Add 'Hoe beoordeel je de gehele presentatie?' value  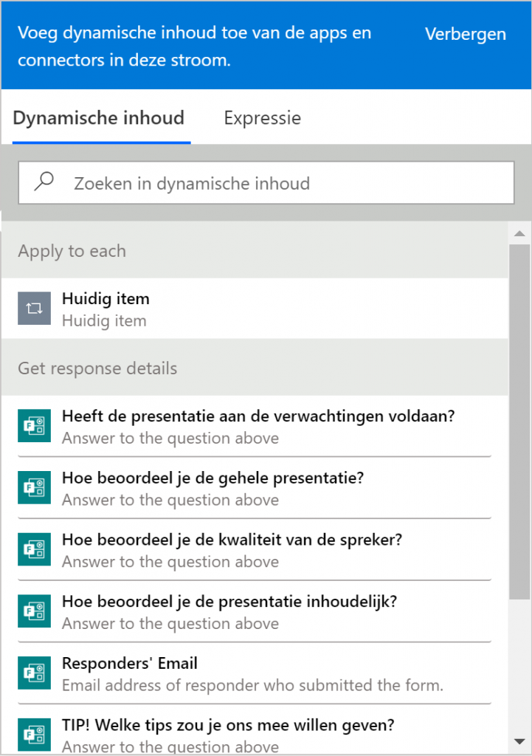pyautogui.click(x=255, y=488)
